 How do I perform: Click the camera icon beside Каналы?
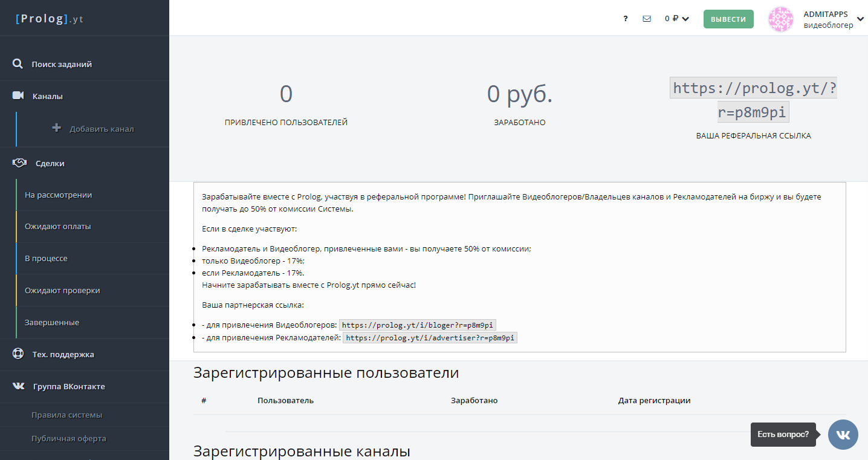point(18,96)
